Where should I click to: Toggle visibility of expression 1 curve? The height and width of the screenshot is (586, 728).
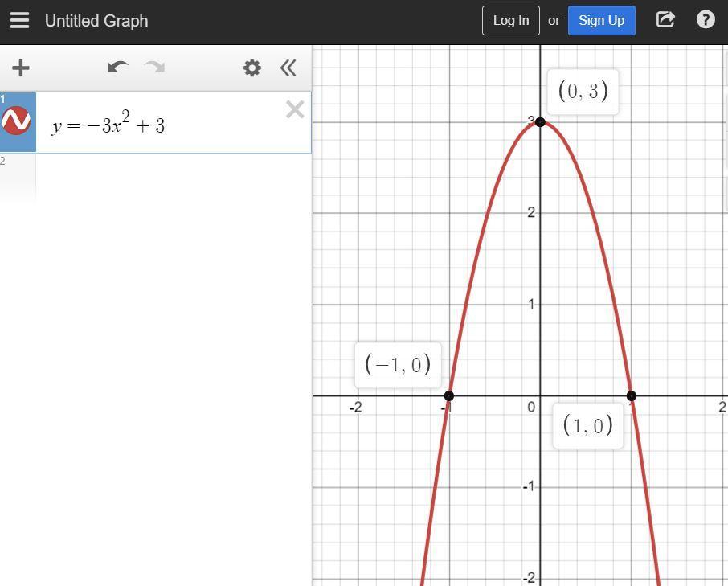pos(16,121)
